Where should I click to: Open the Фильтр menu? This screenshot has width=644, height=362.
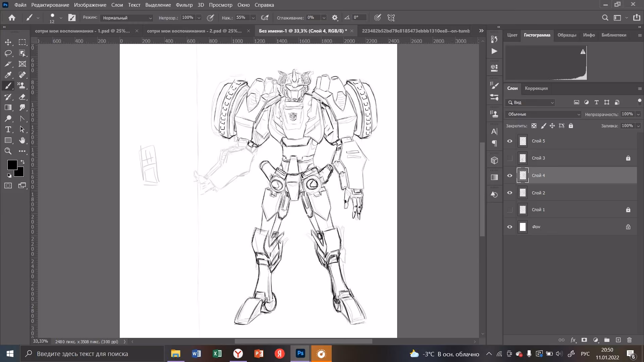click(184, 5)
